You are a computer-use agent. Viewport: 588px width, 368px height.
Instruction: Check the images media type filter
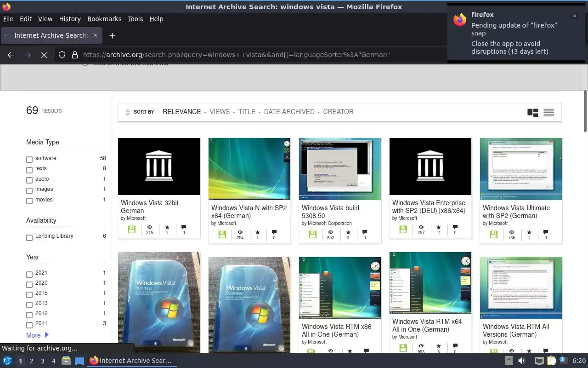tap(29, 190)
